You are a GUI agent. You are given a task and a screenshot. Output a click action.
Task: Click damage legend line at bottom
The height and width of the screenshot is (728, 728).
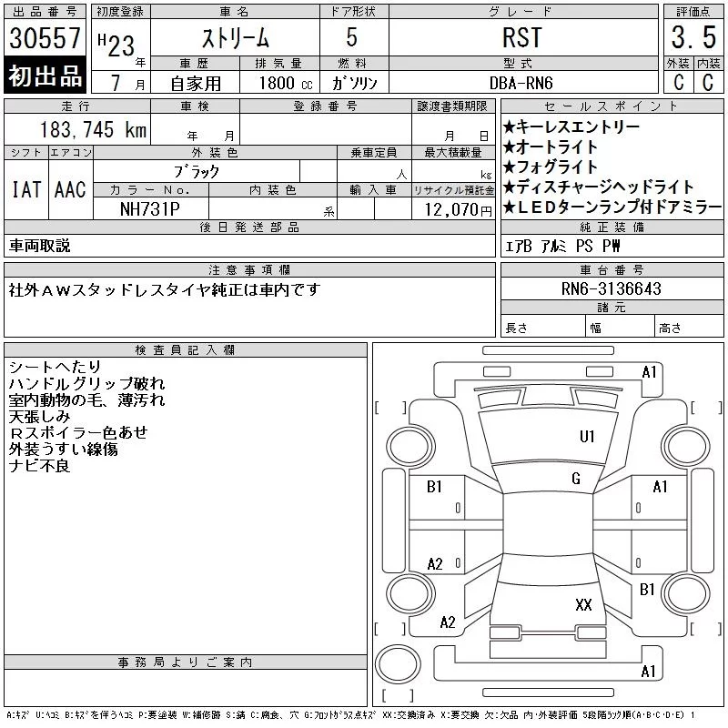pos(350,715)
